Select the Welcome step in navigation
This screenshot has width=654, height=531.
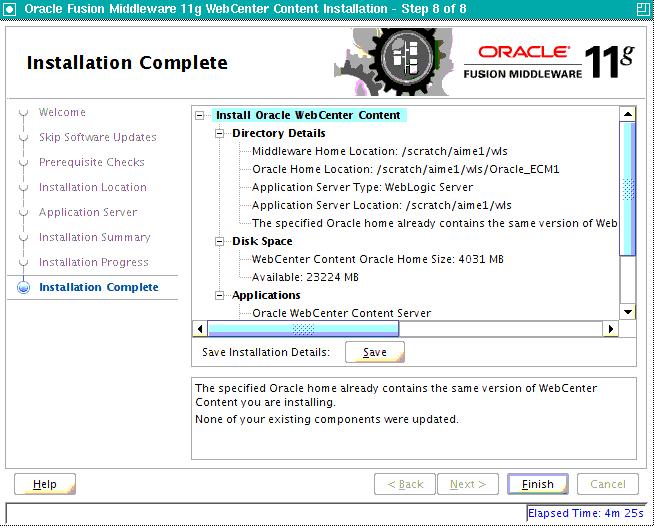tap(62, 112)
